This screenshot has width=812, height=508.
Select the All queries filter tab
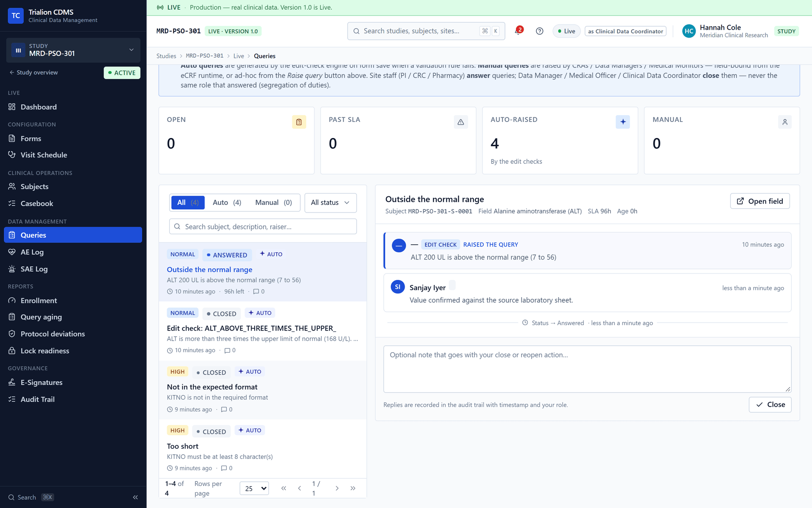[188, 203]
